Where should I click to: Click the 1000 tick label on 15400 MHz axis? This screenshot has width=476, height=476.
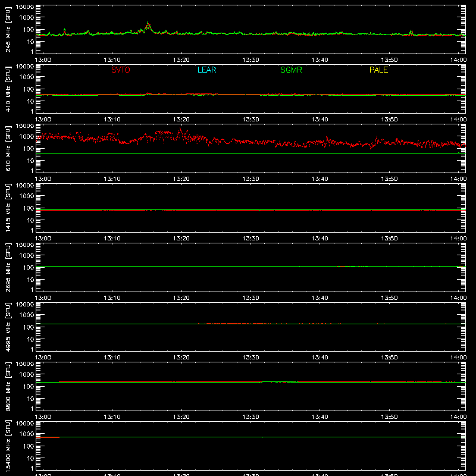pyautogui.click(x=27, y=434)
